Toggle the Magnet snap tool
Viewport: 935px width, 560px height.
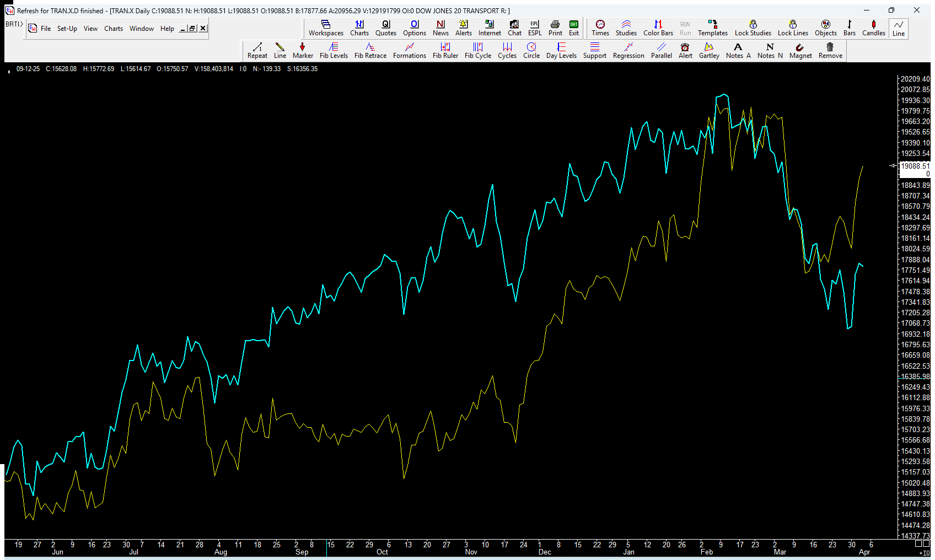(x=800, y=50)
